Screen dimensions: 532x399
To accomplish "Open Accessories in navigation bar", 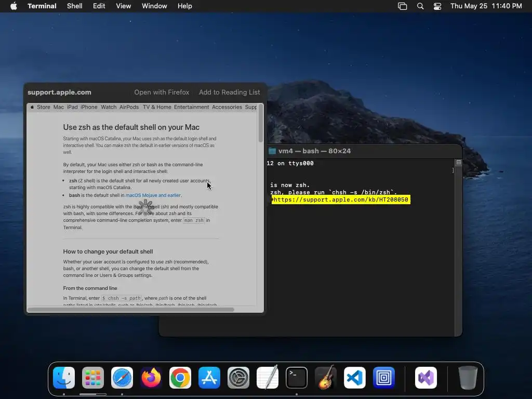I will [x=227, y=107].
